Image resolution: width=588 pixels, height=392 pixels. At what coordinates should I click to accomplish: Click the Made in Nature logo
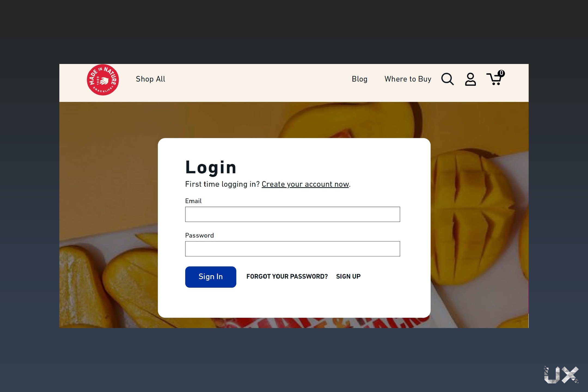(x=103, y=80)
